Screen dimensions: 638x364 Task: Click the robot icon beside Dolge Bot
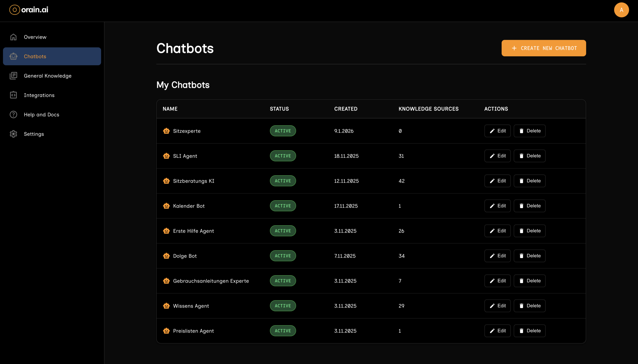click(x=166, y=256)
